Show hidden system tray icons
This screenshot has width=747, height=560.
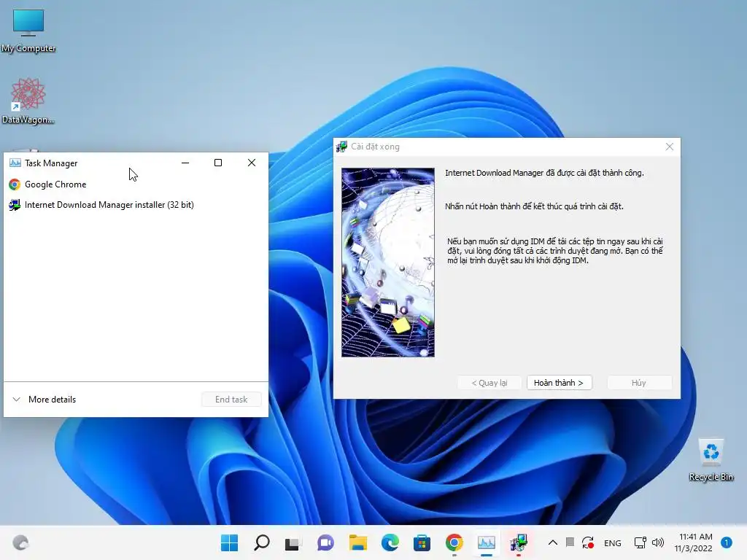pyautogui.click(x=553, y=542)
